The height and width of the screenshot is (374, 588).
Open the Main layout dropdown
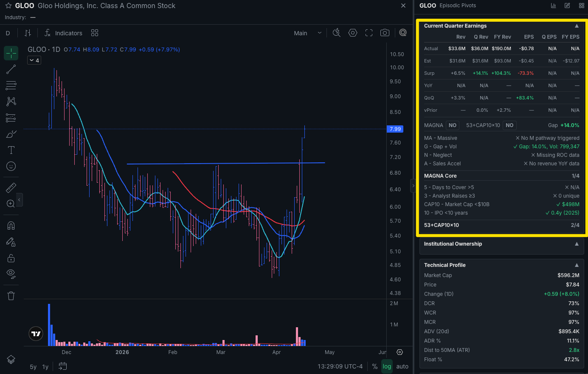pyautogui.click(x=308, y=33)
